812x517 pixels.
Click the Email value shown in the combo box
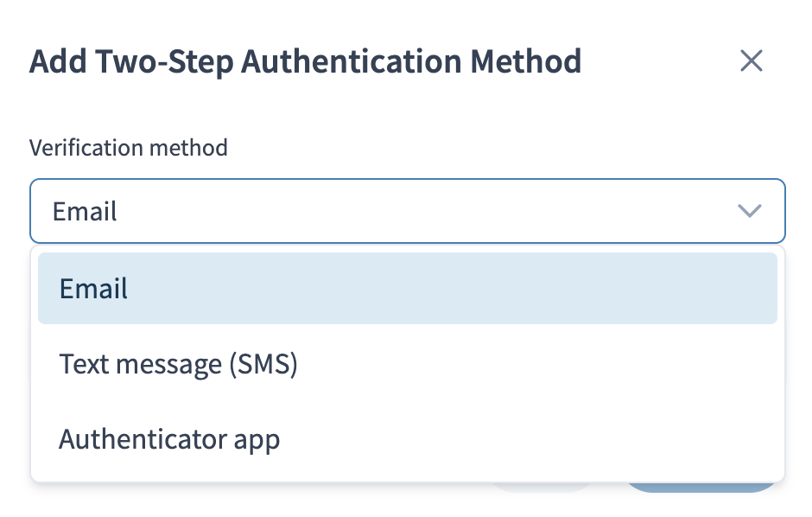click(85, 211)
